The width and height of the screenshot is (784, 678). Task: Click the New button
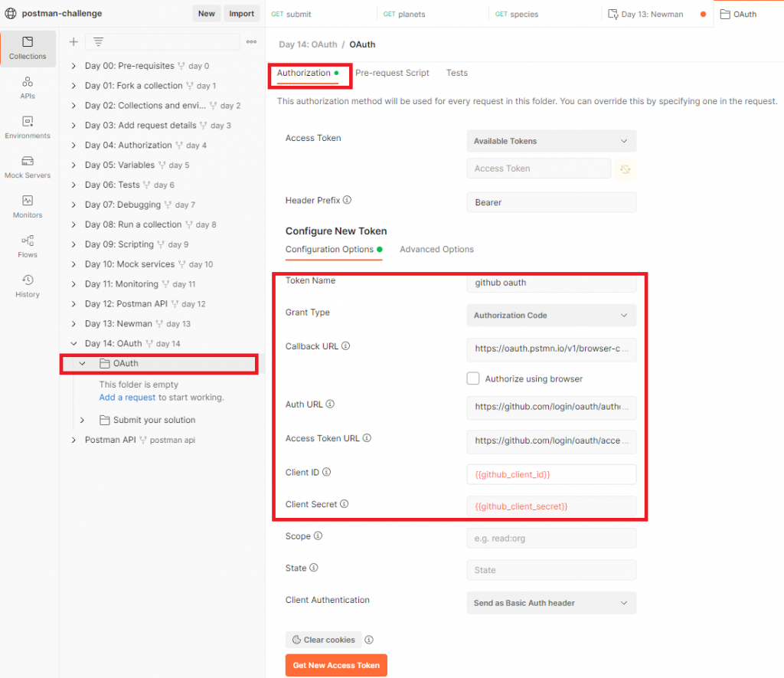click(x=207, y=14)
